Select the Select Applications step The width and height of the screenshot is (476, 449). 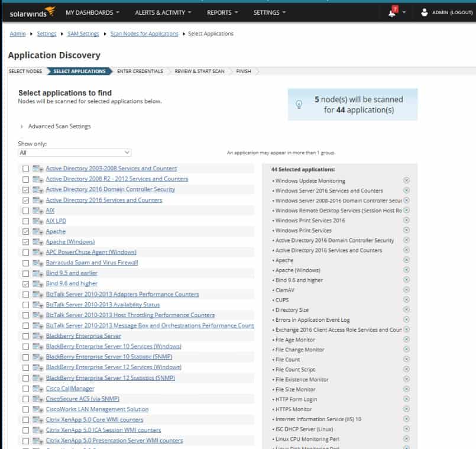pyautogui.click(x=80, y=71)
